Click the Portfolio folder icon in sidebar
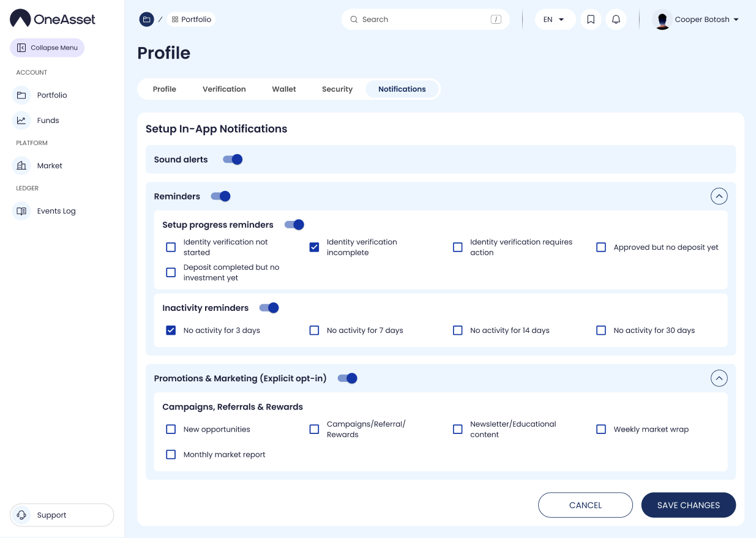The width and height of the screenshot is (756, 538). [x=21, y=95]
